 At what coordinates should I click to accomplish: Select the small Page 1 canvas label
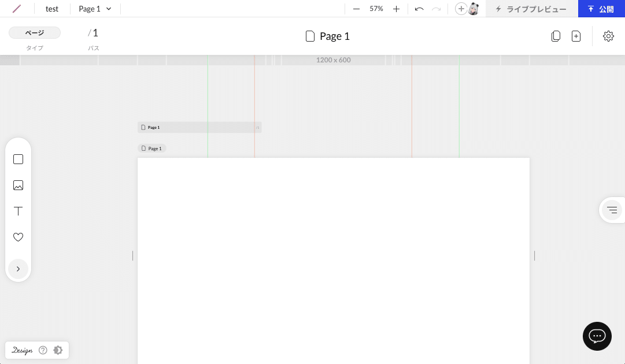152,148
